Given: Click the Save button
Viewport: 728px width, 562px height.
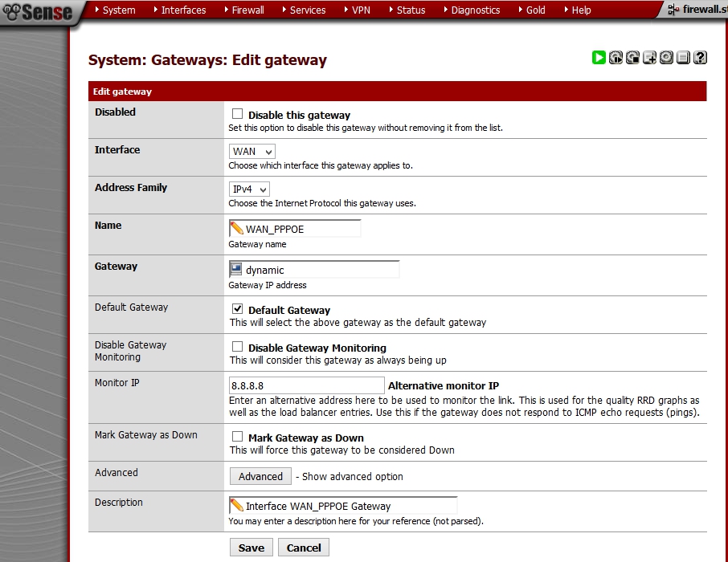Looking at the screenshot, I should click(x=251, y=548).
